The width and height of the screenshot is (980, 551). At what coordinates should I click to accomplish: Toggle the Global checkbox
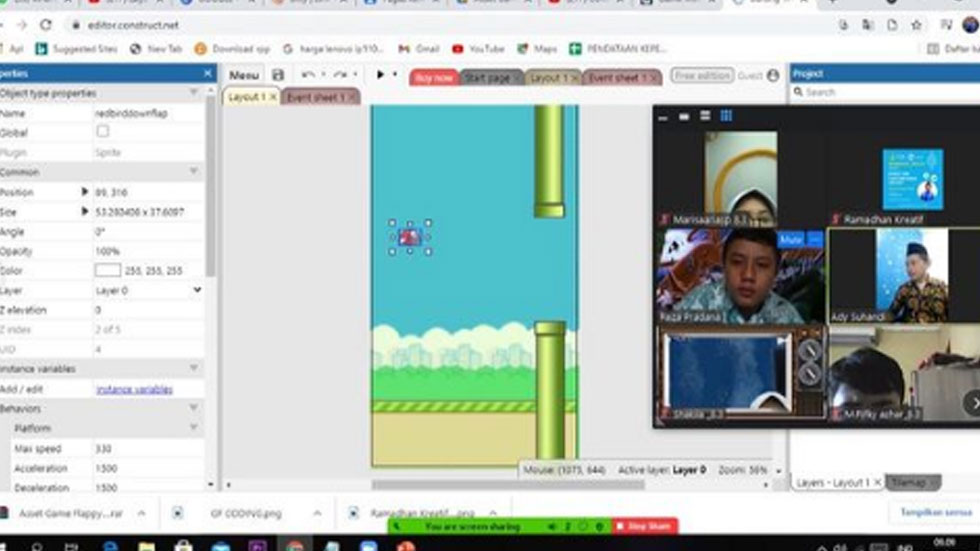click(103, 131)
